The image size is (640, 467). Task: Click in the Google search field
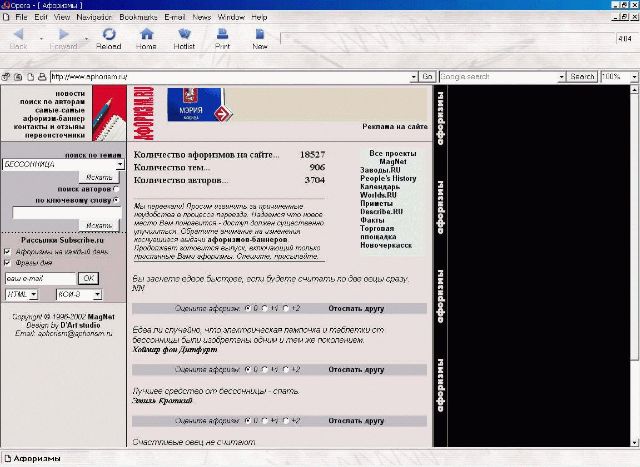[x=498, y=77]
